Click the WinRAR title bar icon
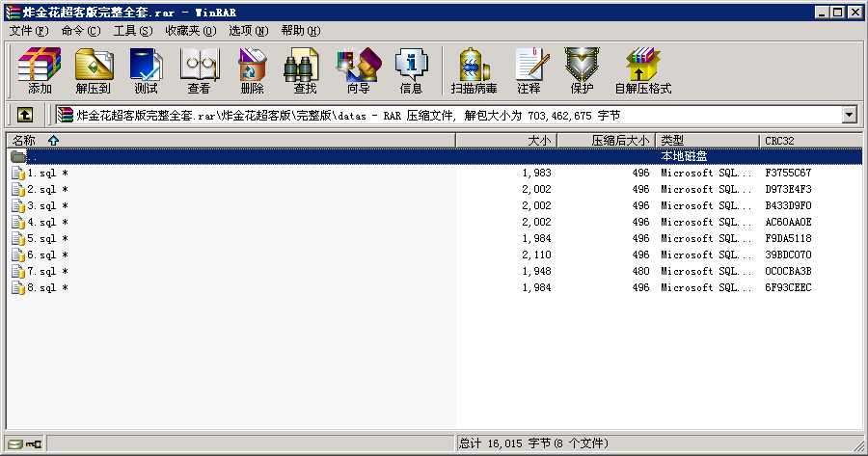 point(13,13)
